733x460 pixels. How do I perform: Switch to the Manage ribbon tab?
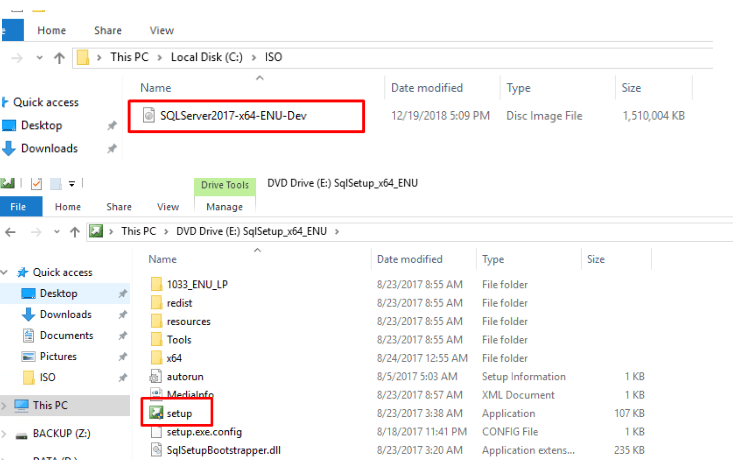point(223,207)
